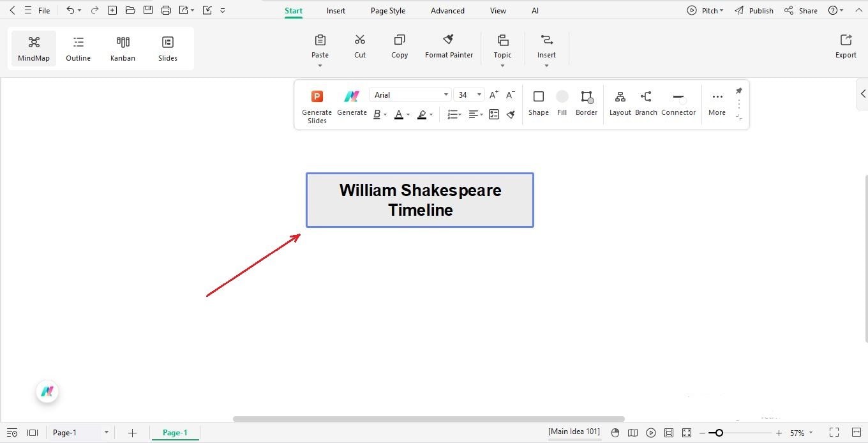This screenshot has width=868, height=443.
Task: Open the AI tab
Action: 535,11
